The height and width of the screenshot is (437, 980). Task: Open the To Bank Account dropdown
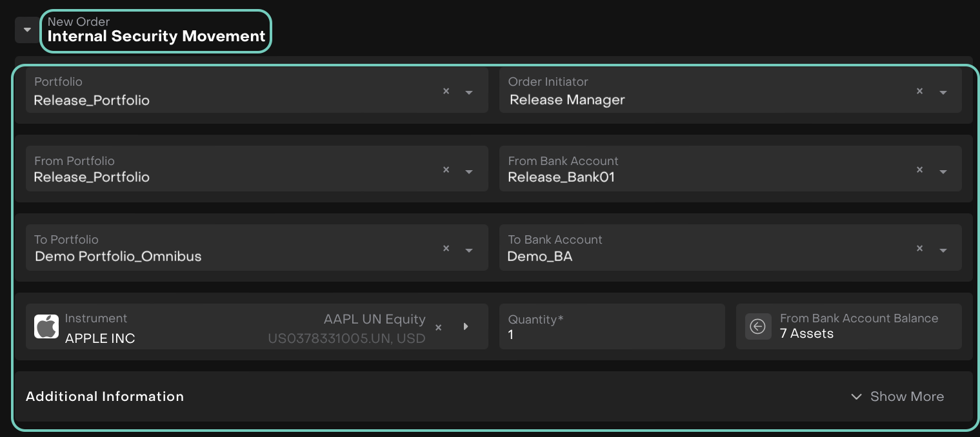943,250
